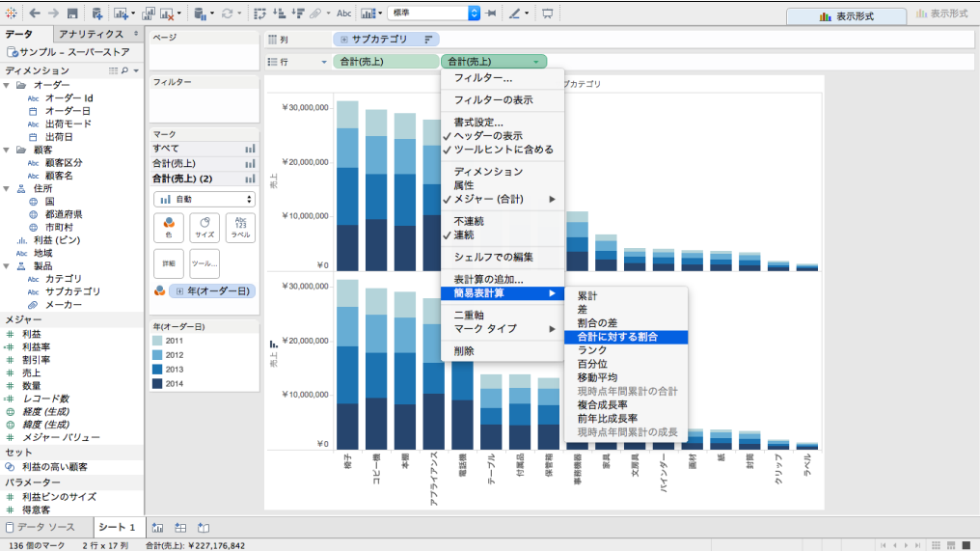
Task: Click the first 合計(売上) row pill
Action: pyautogui.click(x=386, y=62)
